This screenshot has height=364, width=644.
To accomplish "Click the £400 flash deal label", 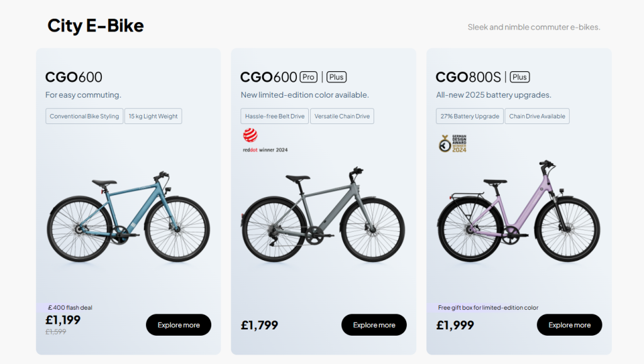I will tap(70, 308).
